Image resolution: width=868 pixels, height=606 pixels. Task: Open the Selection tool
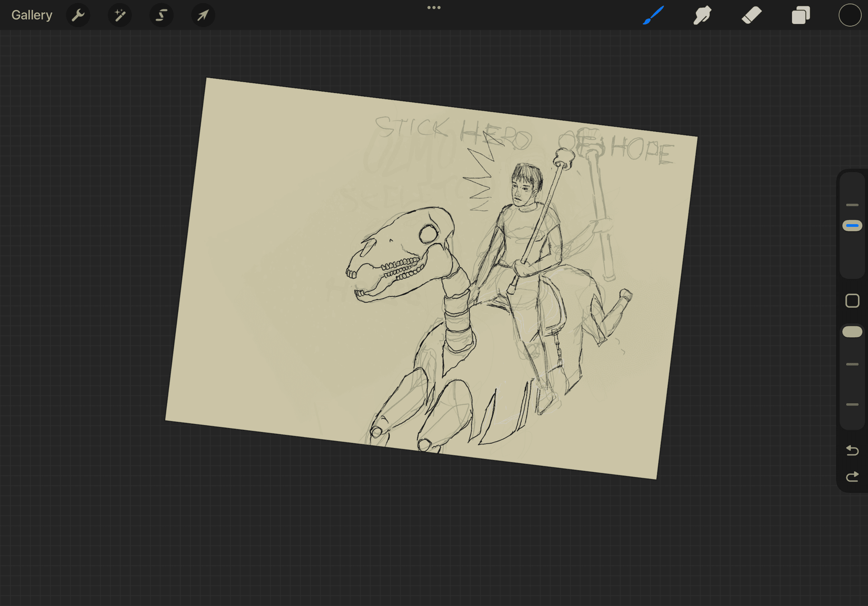point(161,15)
